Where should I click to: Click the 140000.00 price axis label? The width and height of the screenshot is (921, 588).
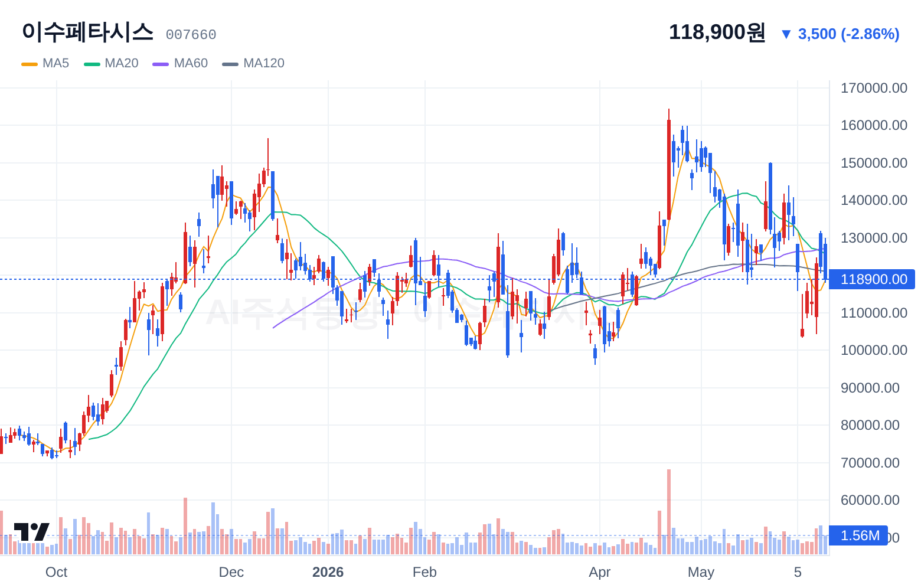point(874,200)
